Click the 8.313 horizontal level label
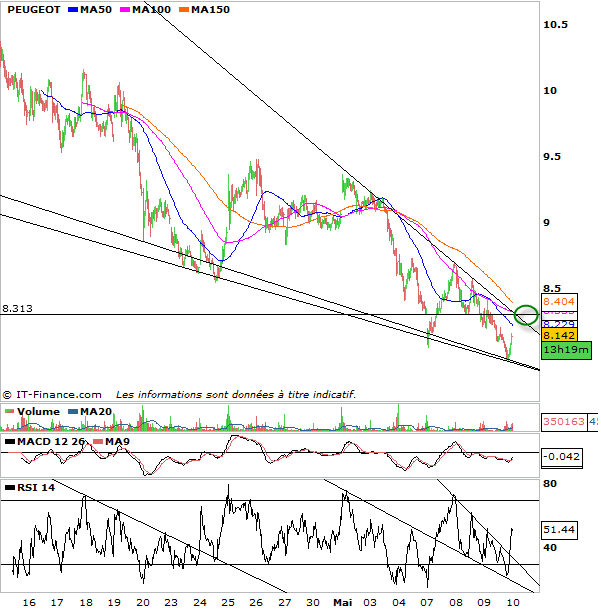Image resolution: width=601 pixels, height=613 pixels. pos(17,309)
